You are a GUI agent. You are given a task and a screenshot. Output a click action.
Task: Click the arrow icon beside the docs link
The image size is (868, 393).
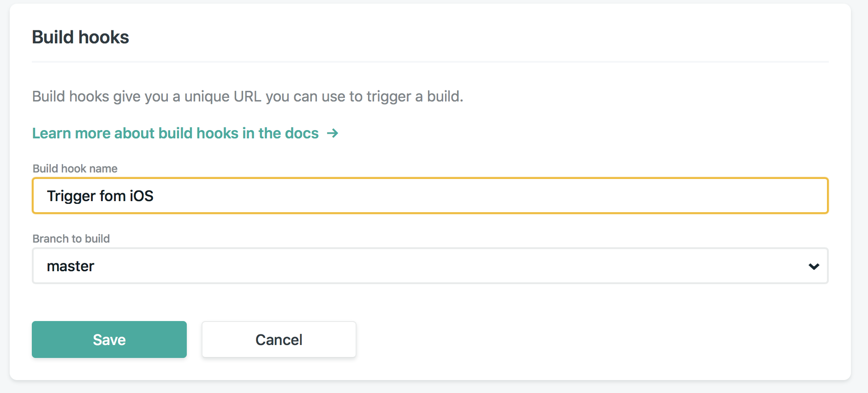[x=333, y=133]
